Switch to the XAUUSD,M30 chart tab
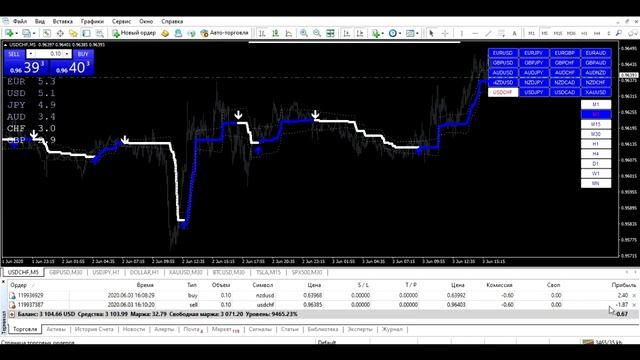Viewport: 640px width, 360px height. point(185,272)
